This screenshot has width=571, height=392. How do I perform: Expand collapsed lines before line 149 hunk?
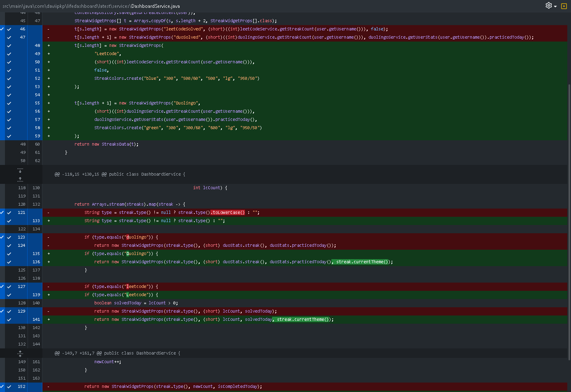(20, 353)
